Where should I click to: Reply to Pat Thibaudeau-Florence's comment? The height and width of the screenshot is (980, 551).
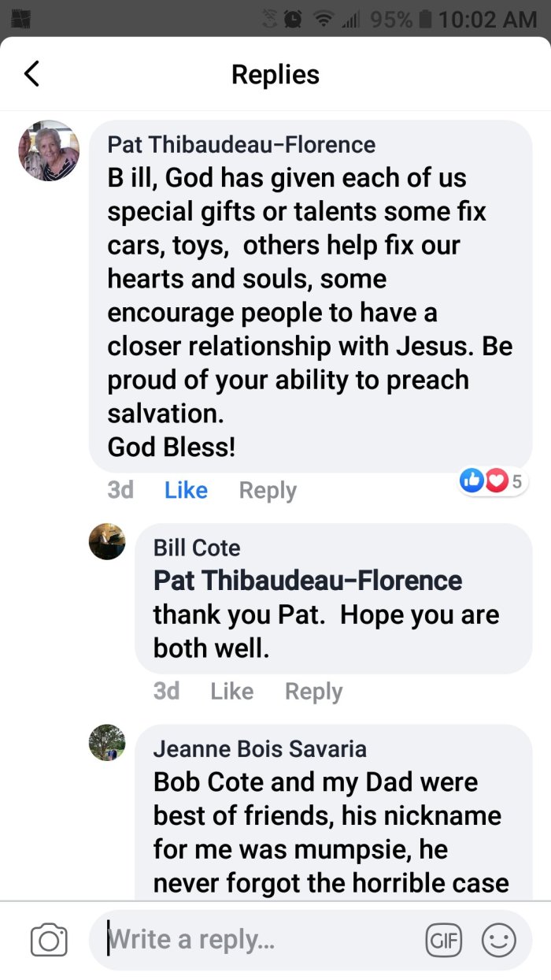click(x=268, y=490)
